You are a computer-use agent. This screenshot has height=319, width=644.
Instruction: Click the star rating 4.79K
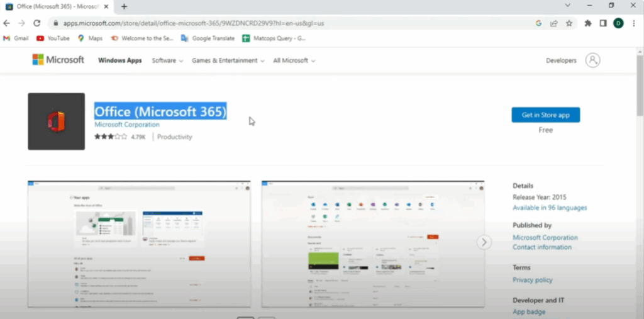(120, 137)
